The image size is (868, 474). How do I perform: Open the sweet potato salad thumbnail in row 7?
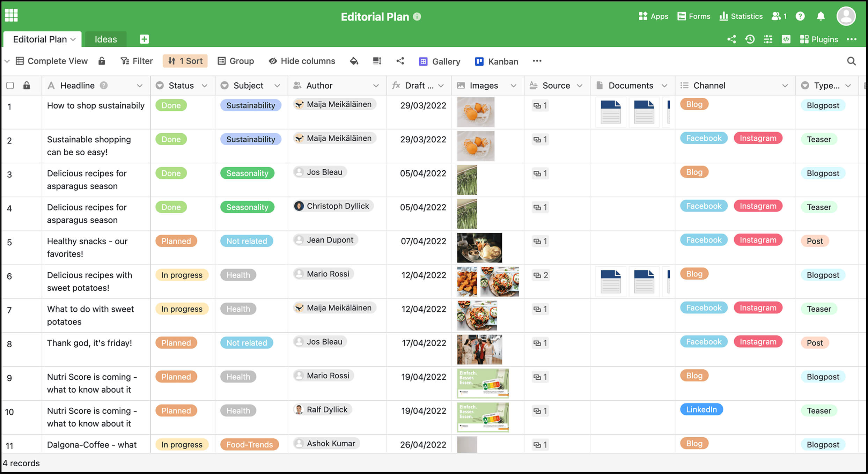[477, 316]
